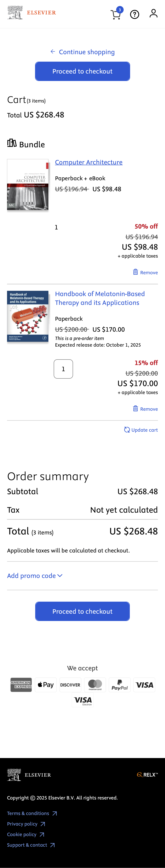Open the user account icon

pyautogui.click(x=154, y=13)
